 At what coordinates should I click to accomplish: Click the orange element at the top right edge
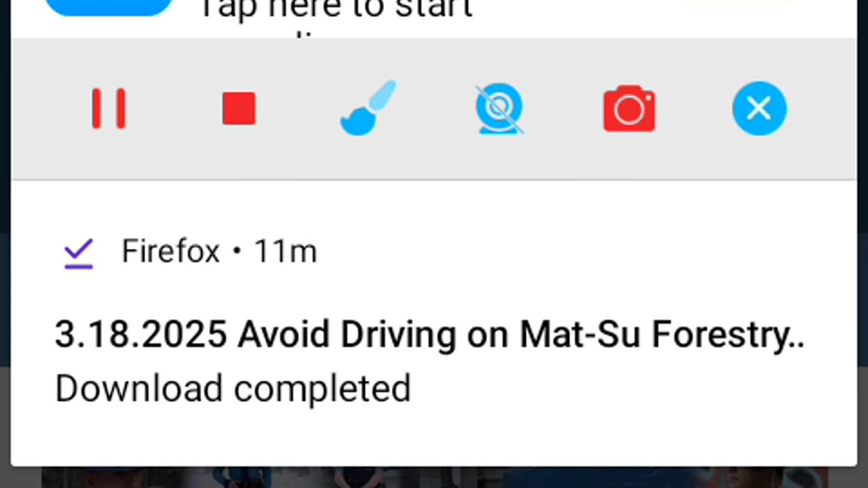coord(739,2)
